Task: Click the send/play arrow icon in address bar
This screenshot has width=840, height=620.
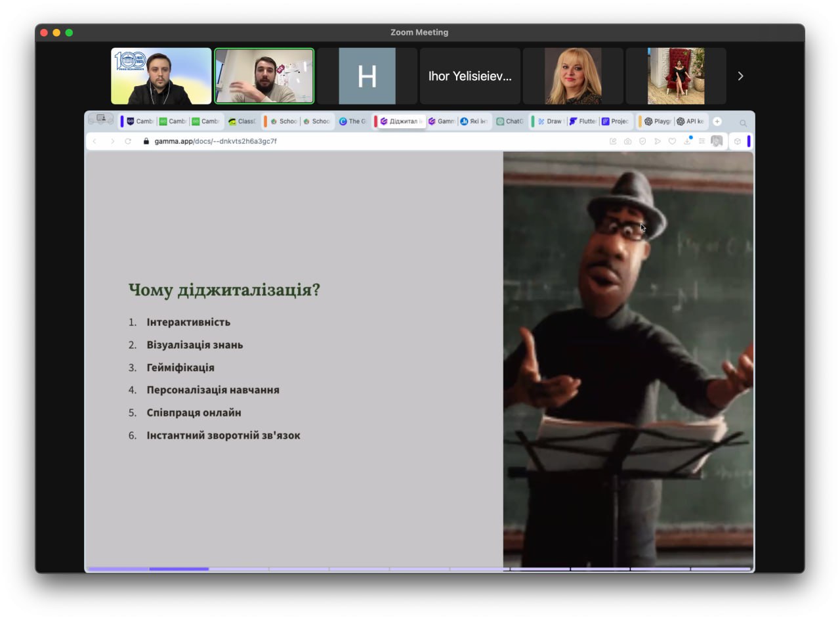Action: pyautogui.click(x=658, y=141)
